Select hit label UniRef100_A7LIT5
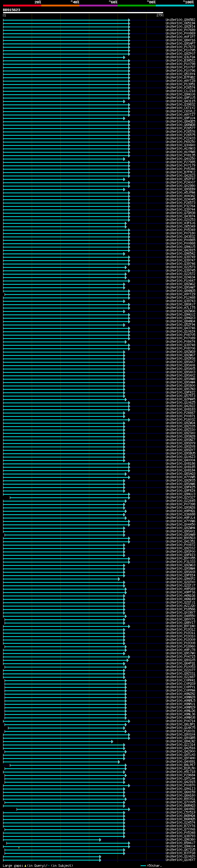 coord(180,308)
